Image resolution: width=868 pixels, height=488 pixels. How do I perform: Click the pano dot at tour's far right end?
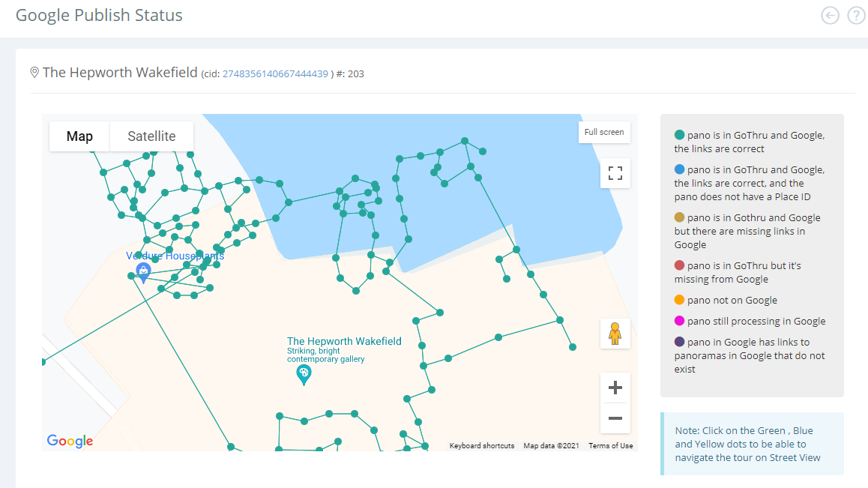[x=573, y=347]
